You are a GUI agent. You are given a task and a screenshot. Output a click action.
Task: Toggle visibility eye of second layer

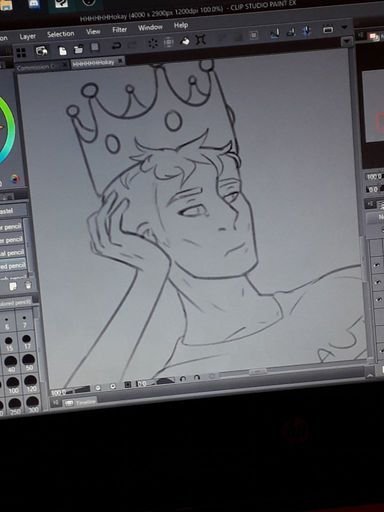[x=378, y=282]
